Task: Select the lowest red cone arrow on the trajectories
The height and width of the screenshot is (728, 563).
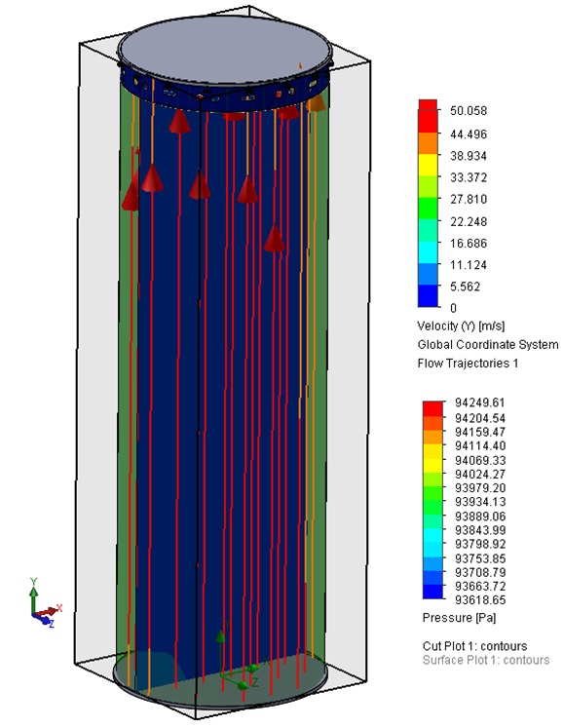Action: (x=275, y=238)
